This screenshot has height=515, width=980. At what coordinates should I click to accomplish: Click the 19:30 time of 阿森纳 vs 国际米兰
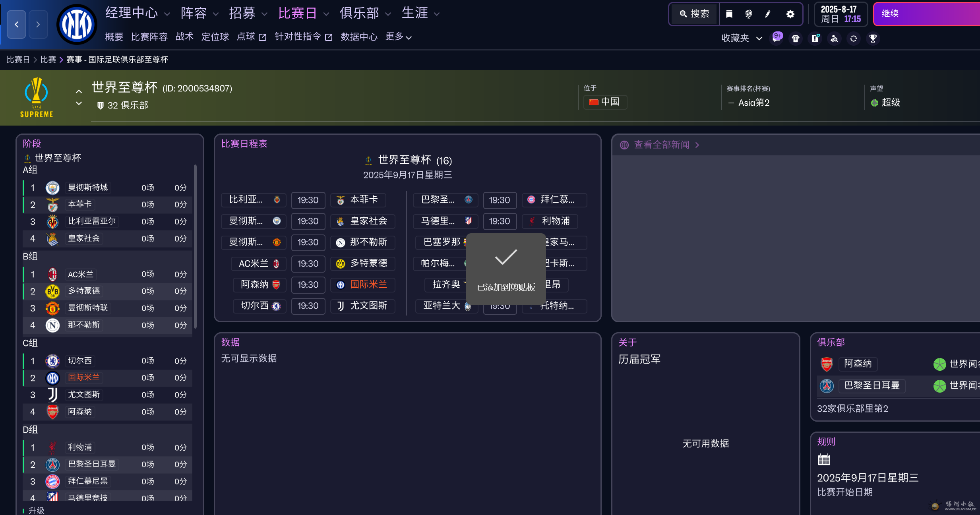(308, 285)
